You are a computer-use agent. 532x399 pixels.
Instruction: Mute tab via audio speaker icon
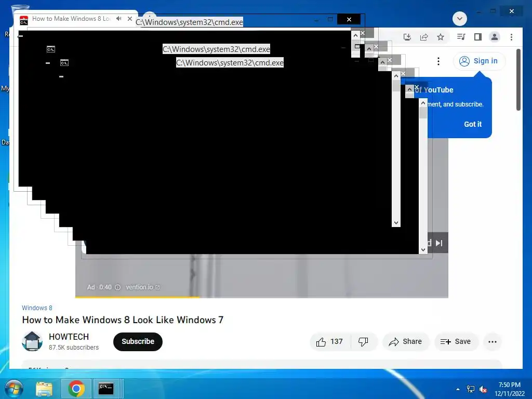click(x=118, y=19)
